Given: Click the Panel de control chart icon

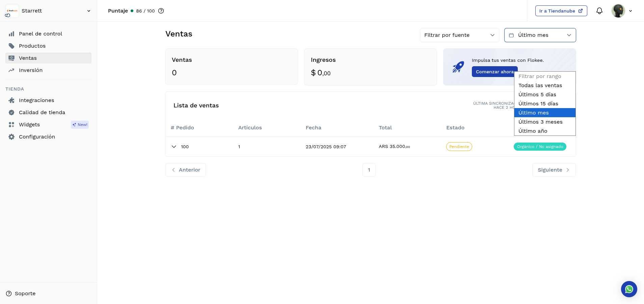Looking at the screenshot, I should pyautogui.click(x=11, y=34).
